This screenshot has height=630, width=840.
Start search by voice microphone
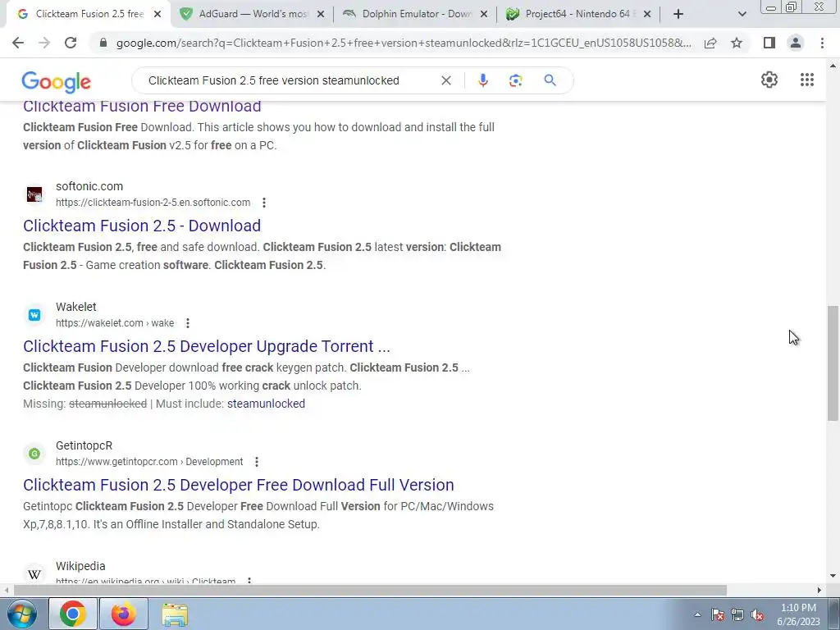[x=482, y=80]
